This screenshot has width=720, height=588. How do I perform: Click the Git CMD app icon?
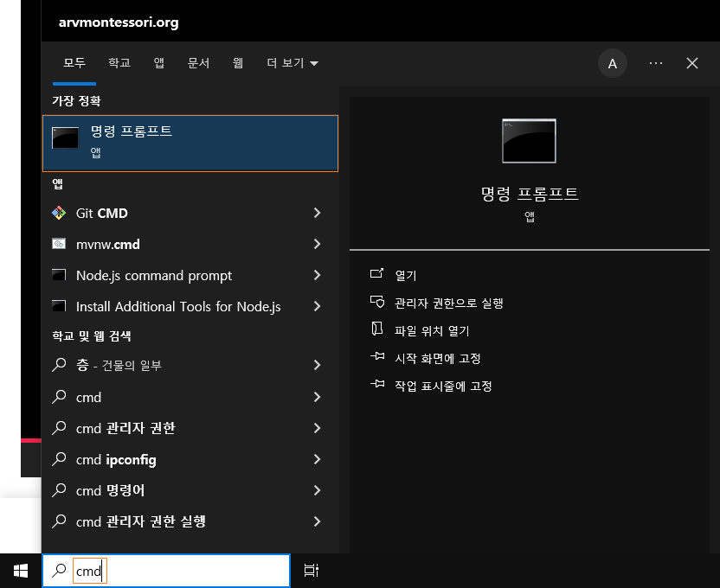coord(59,213)
